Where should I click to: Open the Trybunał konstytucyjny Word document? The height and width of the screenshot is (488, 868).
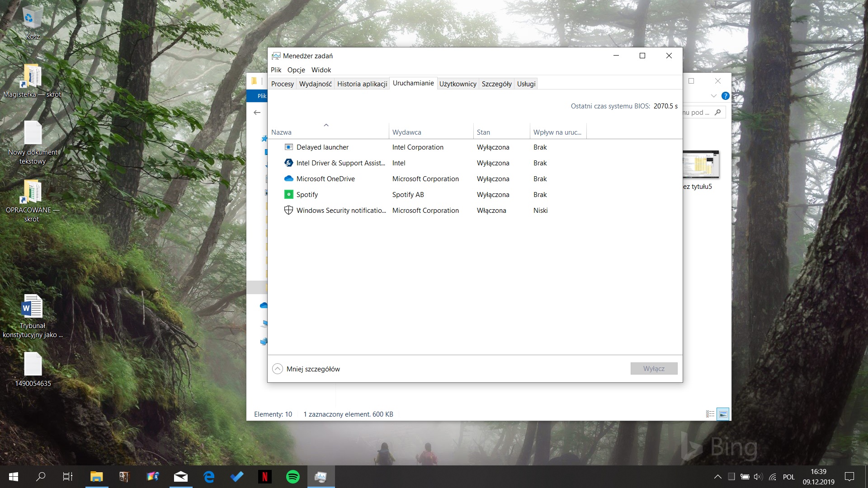[33, 306]
